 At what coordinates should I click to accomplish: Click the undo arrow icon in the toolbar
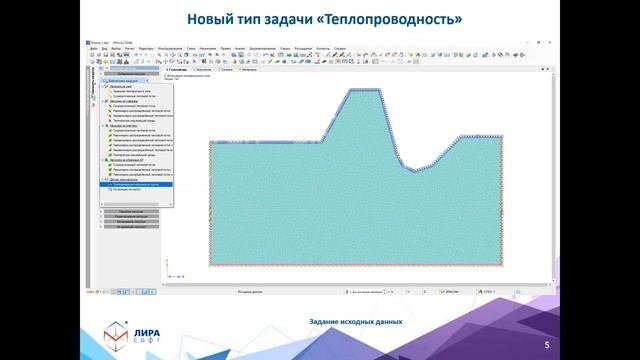coord(137,55)
